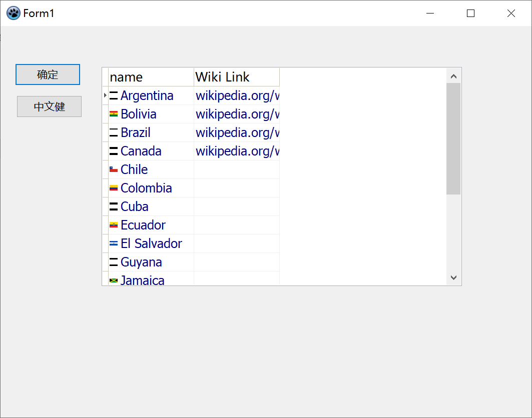The image size is (532, 418).
Task: Open the wikipedia link in Bolivia row
Action: 237,114
